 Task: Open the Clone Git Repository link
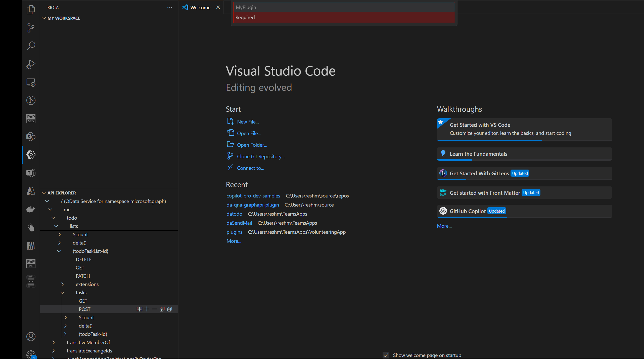[261, 156]
